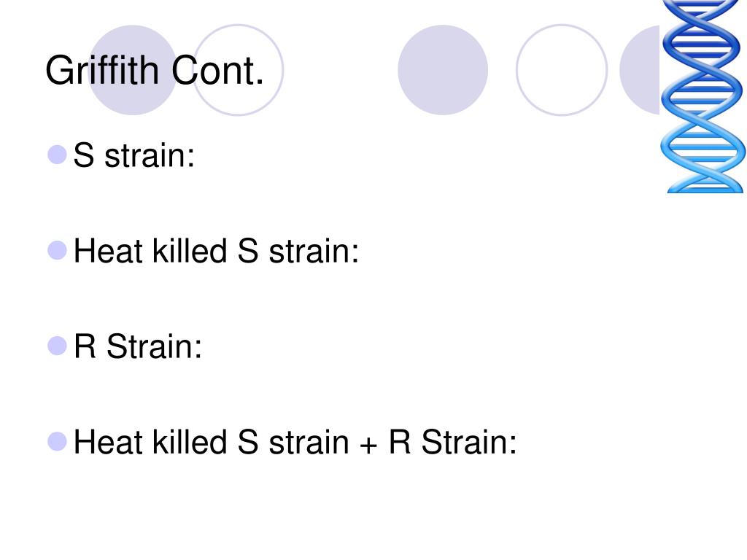Click the bullet dot of the last line

click(x=57, y=442)
